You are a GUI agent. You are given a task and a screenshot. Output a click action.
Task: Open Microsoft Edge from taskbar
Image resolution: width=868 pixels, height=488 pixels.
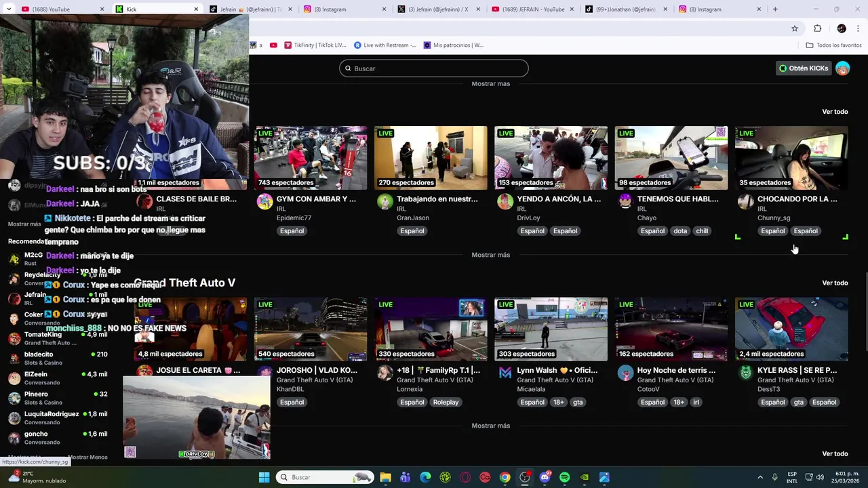(x=425, y=477)
